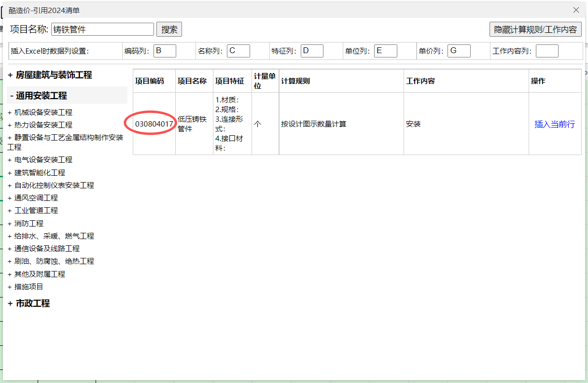The width and height of the screenshot is (588, 383).
Task: Edit the 编码列 input box
Action: pos(165,51)
